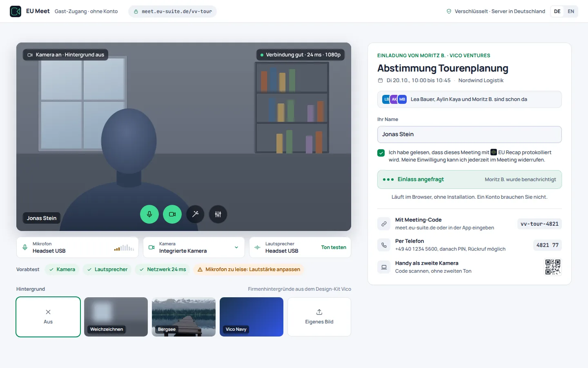The image size is (588, 368).
Task: Click the Kamera pretest chip
Action: (62, 269)
